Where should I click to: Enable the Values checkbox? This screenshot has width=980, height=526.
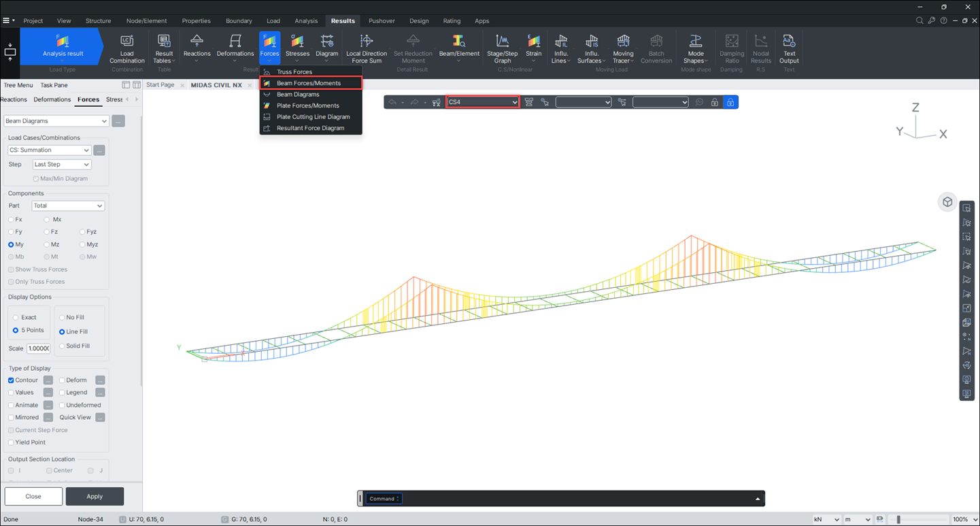click(11, 393)
